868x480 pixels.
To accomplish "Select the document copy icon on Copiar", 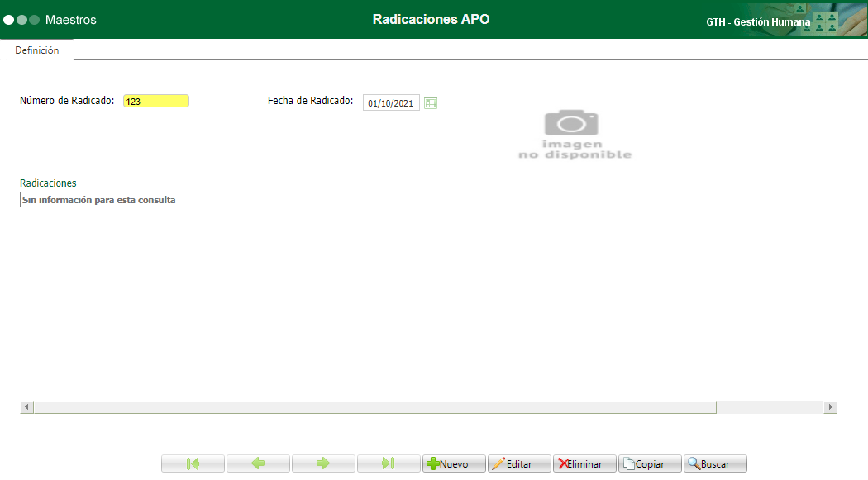I will click(628, 463).
